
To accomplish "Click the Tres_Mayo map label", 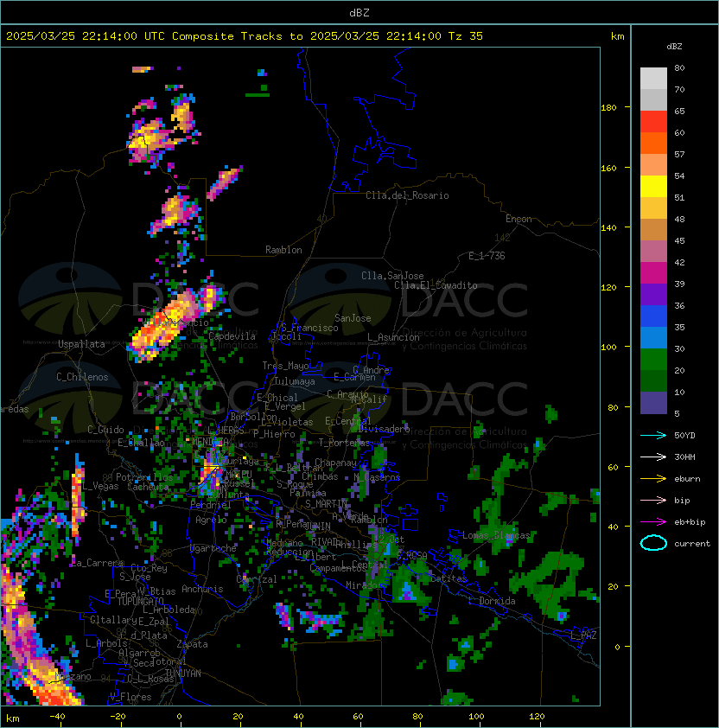I will [x=285, y=366].
